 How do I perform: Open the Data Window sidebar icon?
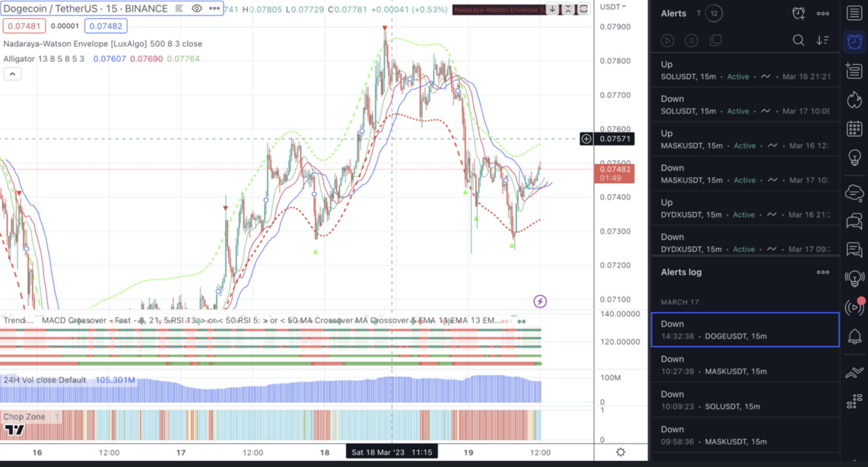[x=854, y=71]
